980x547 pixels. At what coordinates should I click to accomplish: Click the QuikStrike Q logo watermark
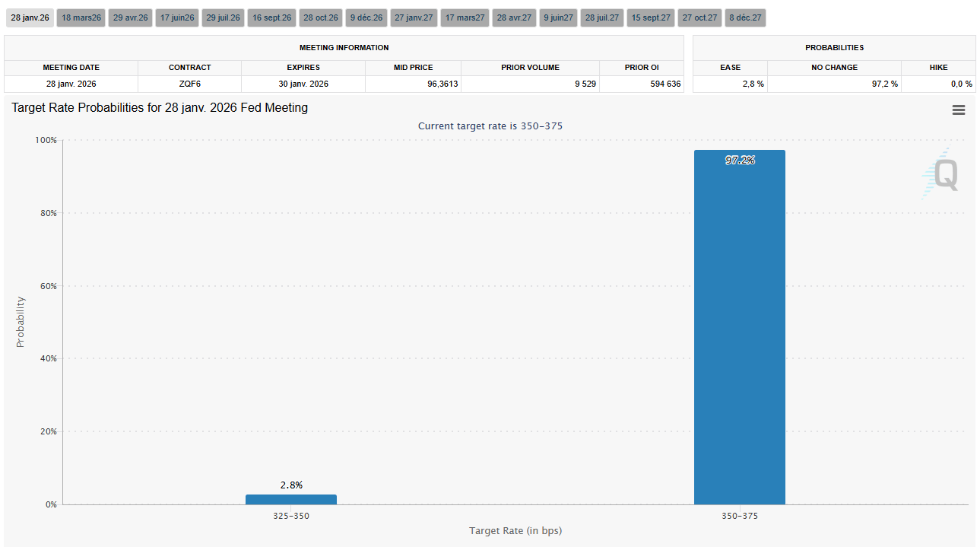(941, 174)
